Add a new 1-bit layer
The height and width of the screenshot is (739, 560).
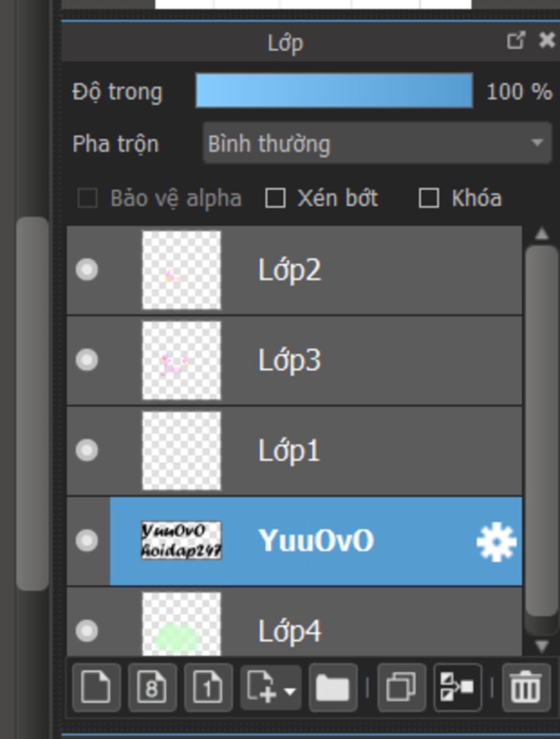[x=208, y=687]
